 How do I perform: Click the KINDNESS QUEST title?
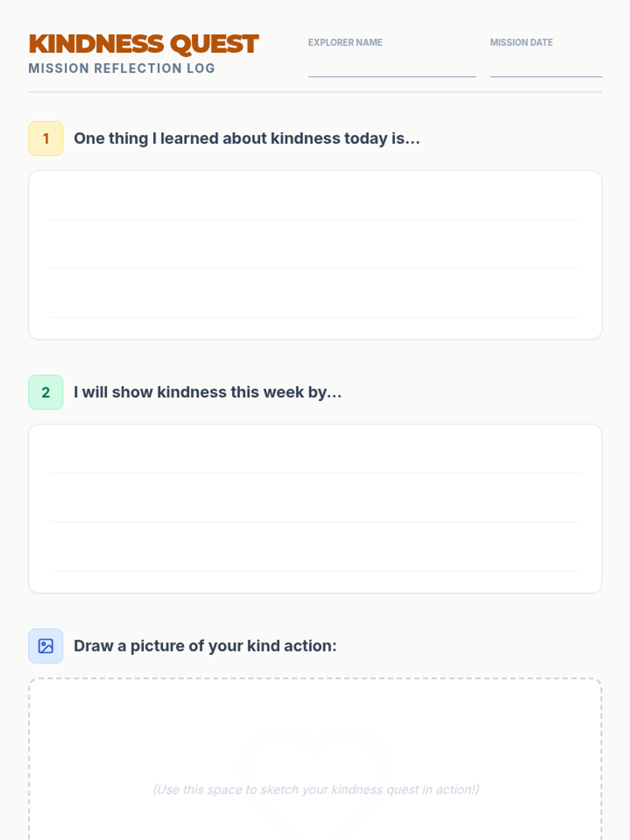143,44
